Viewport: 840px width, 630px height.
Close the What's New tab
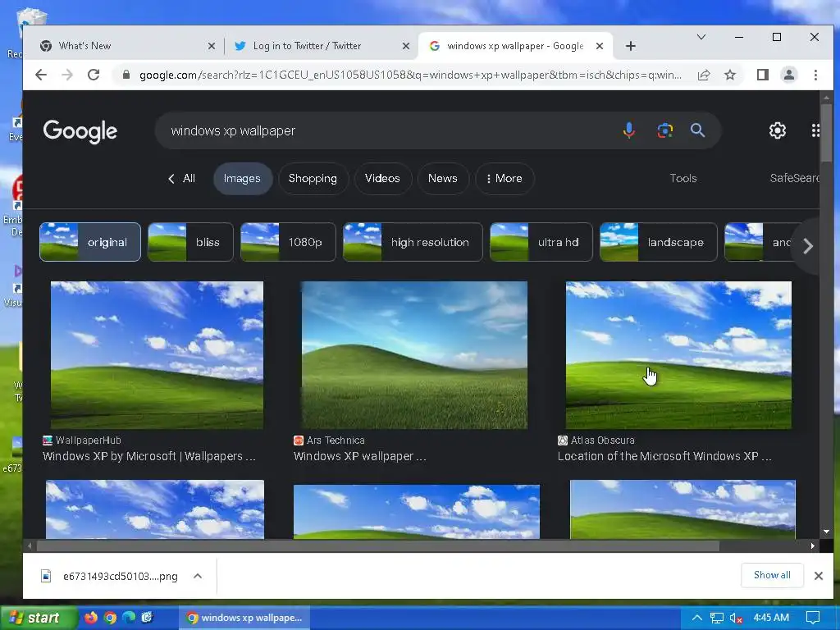tap(212, 46)
